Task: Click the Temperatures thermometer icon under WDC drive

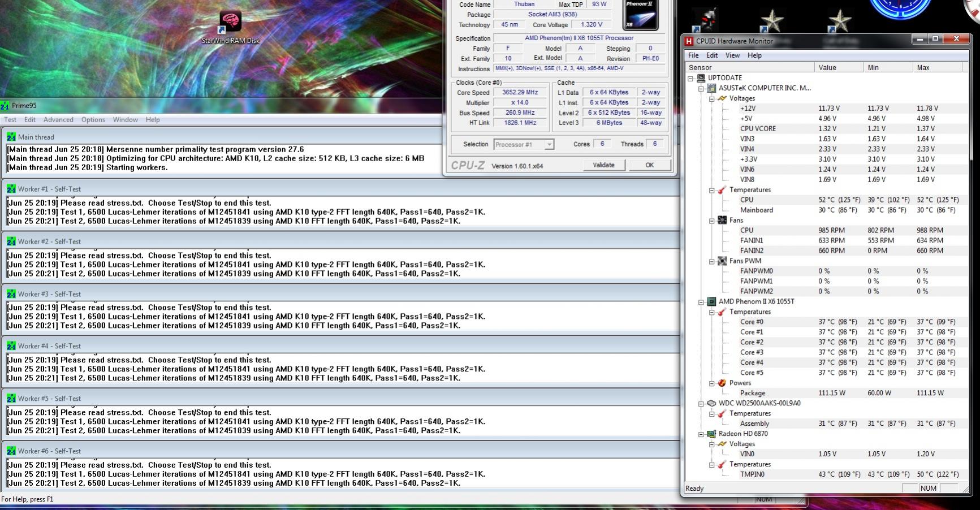Action: tap(722, 413)
